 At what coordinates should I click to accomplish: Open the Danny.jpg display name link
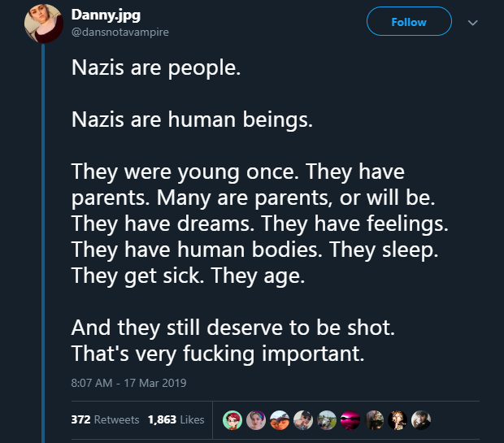105,15
